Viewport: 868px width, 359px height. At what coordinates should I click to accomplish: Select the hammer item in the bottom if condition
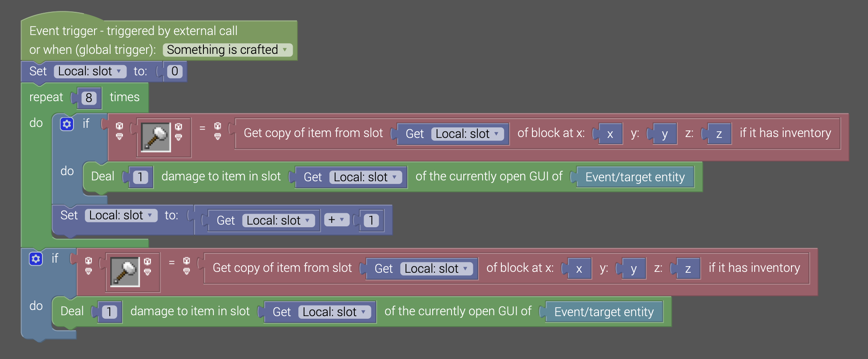pyautogui.click(x=125, y=272)
